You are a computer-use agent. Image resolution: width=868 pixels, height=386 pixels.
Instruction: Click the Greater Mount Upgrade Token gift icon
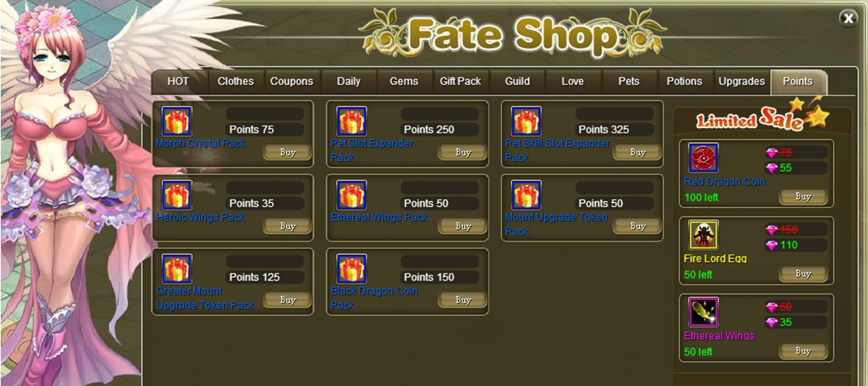pos(177,269)
